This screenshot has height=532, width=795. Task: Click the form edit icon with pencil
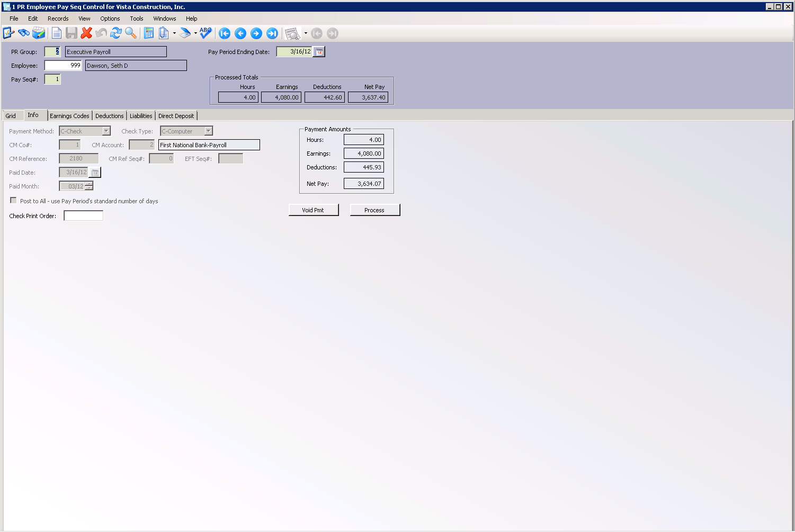[x=8, y=33]
